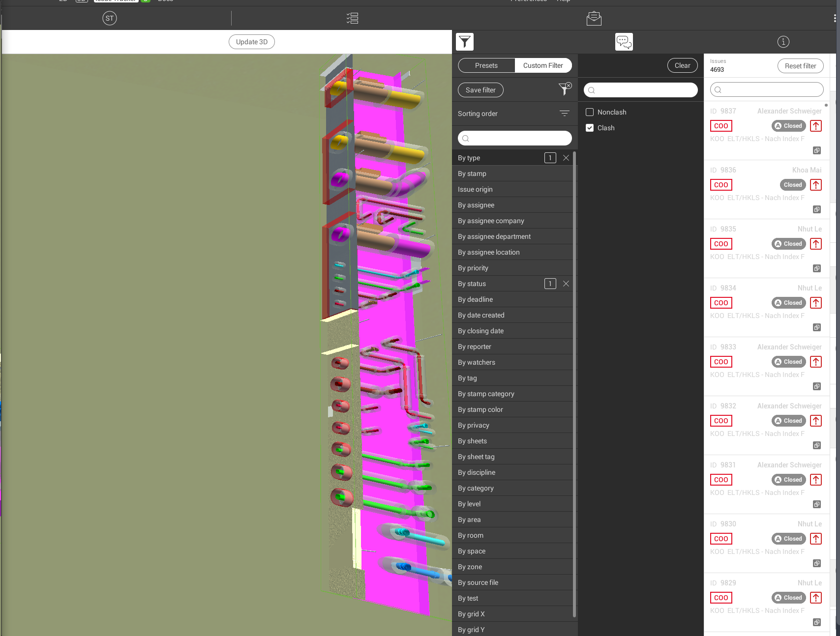The height and width of the screenshot is (636, 840).
Task: Open the mail inbox icon
Action: tap(594, 19)
